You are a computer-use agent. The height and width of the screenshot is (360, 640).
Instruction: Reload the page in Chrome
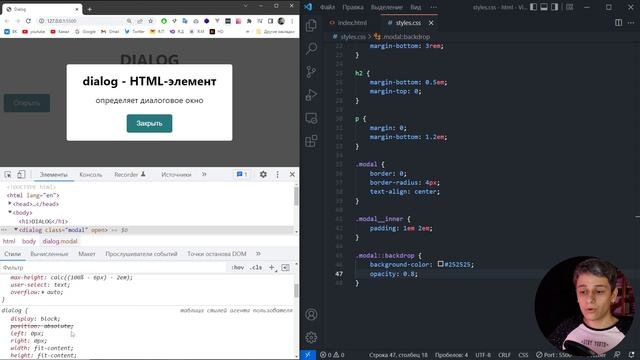[x=28, y=21]
